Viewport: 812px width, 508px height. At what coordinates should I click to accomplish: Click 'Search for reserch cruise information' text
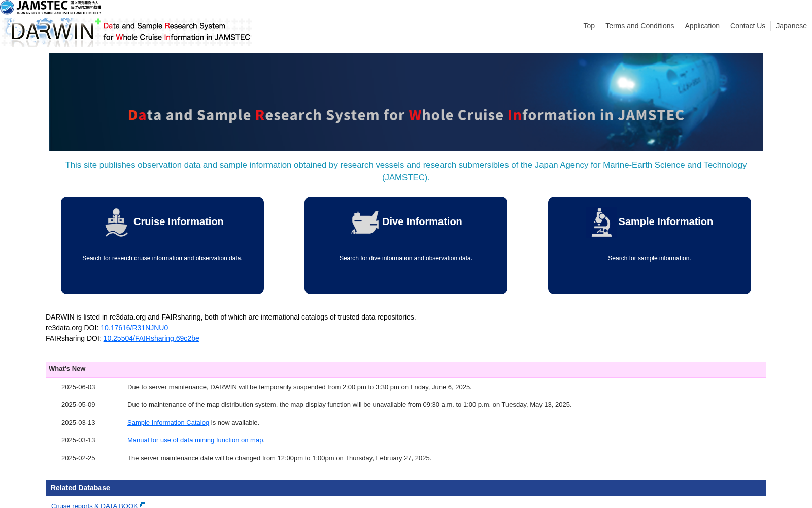(x=162, y=258)
